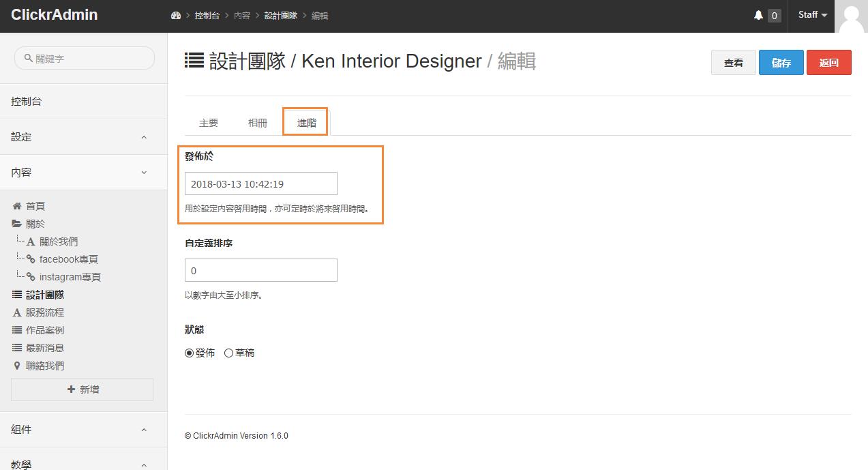868x470 pixels.
Task: Click the folder icon beside 關於
Action: tap(17, 224)
